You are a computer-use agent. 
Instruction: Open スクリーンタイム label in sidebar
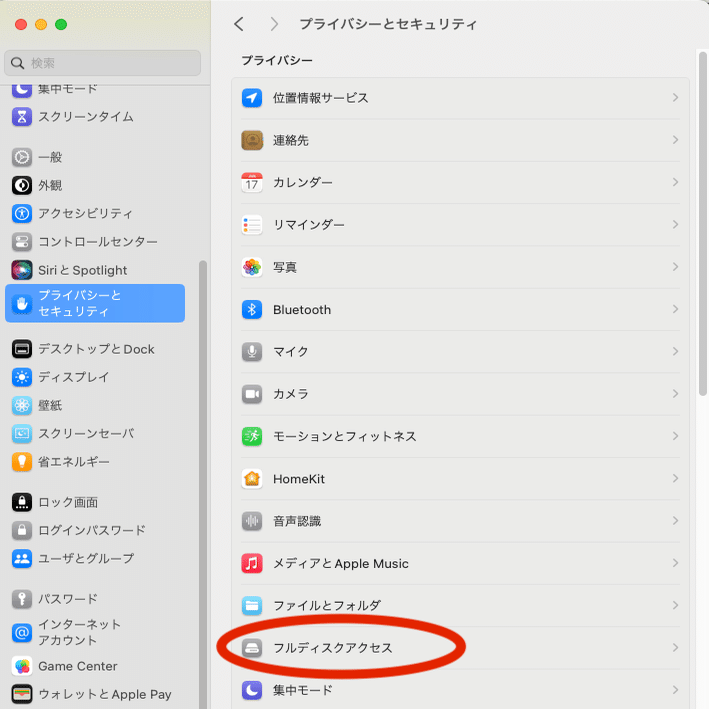pyautogui.click(x=86, y=117)
